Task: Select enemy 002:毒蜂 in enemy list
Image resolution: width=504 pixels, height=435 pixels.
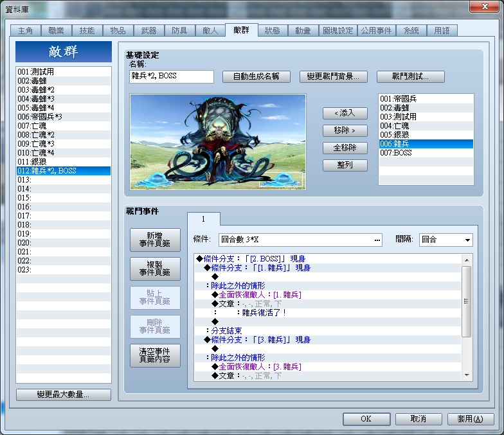Action: pyautogui.click(x=426, y=108)
